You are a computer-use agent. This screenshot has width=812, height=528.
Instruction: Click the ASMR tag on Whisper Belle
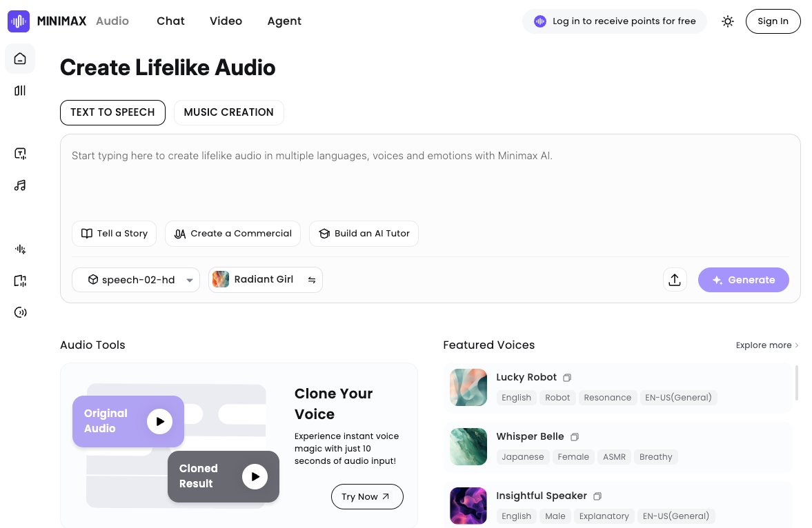click(614, 457)
